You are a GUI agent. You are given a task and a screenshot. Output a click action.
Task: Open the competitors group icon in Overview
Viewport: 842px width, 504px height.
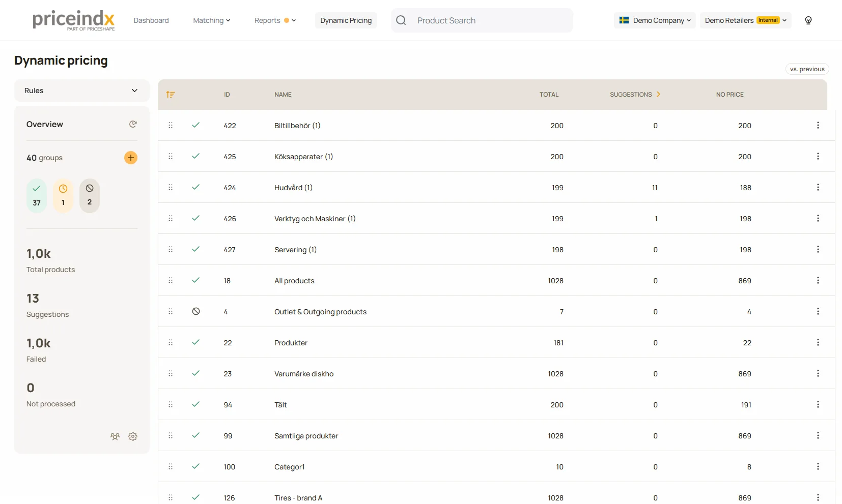pyautogui.click(x=115, y=436)
